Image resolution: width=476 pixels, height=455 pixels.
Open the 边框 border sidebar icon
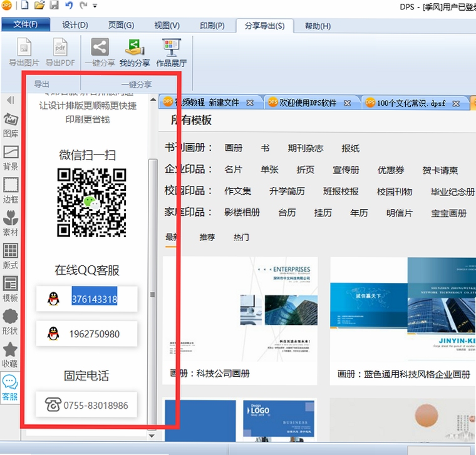click(11, 190)
